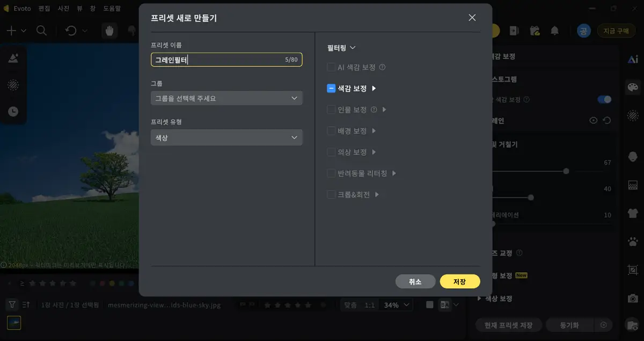Open the camera icon in right sidebar

coord(633,298)
